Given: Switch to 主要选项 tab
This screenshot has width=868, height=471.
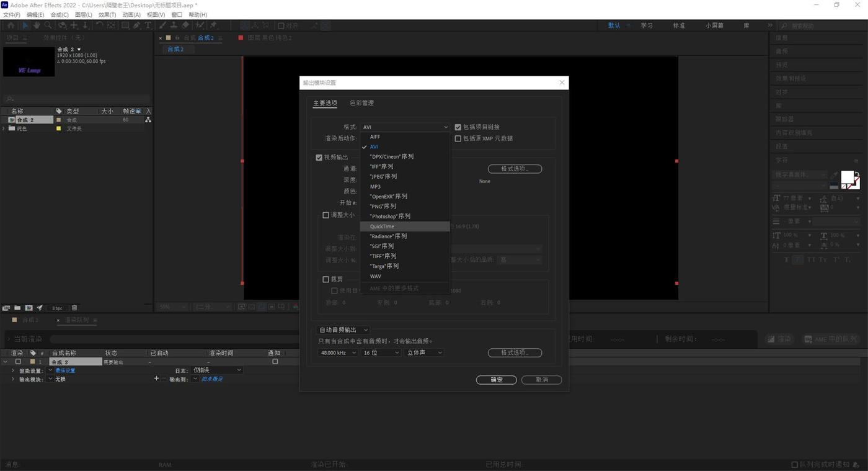Looking at the screenshot, I should click(x=325, y=103).
